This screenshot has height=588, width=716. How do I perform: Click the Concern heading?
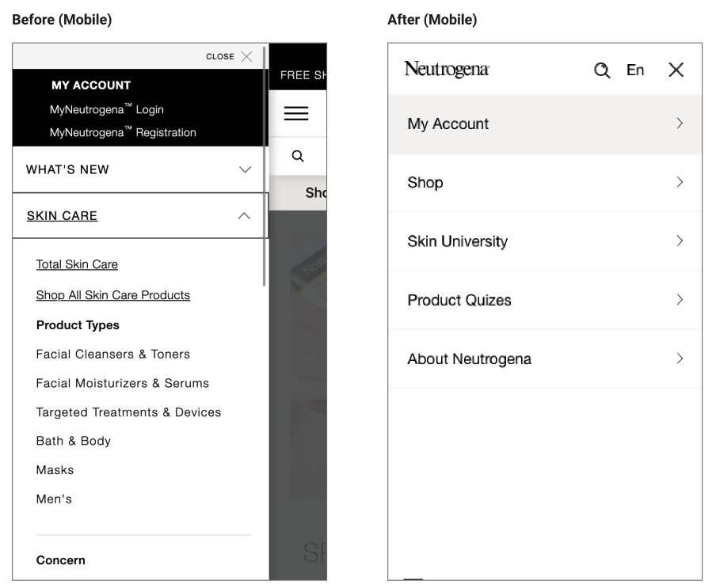click(x=61, y=560)
